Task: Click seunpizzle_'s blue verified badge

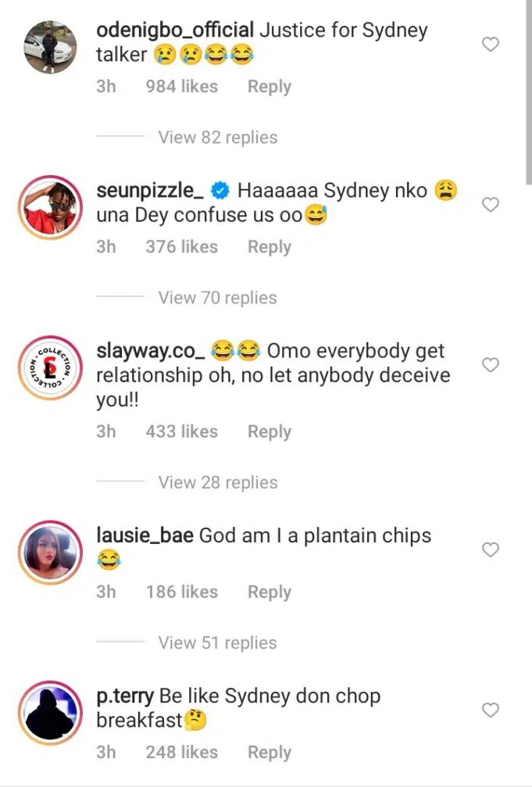Action: click(221, 191)
